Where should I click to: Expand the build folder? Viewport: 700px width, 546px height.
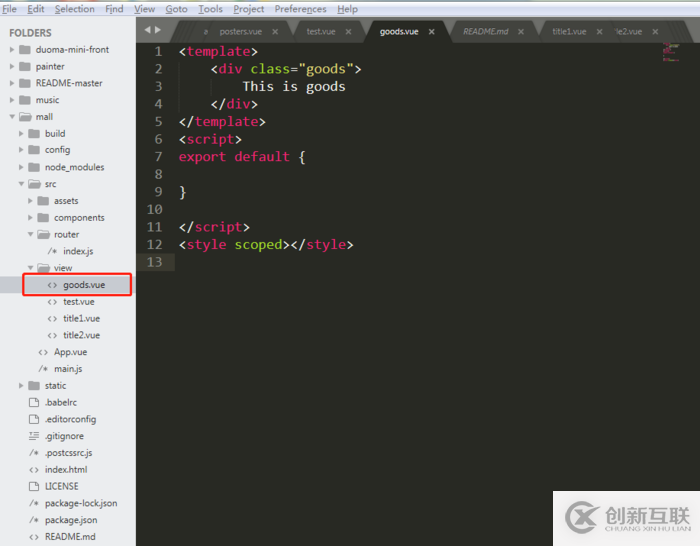coord(21,133)
